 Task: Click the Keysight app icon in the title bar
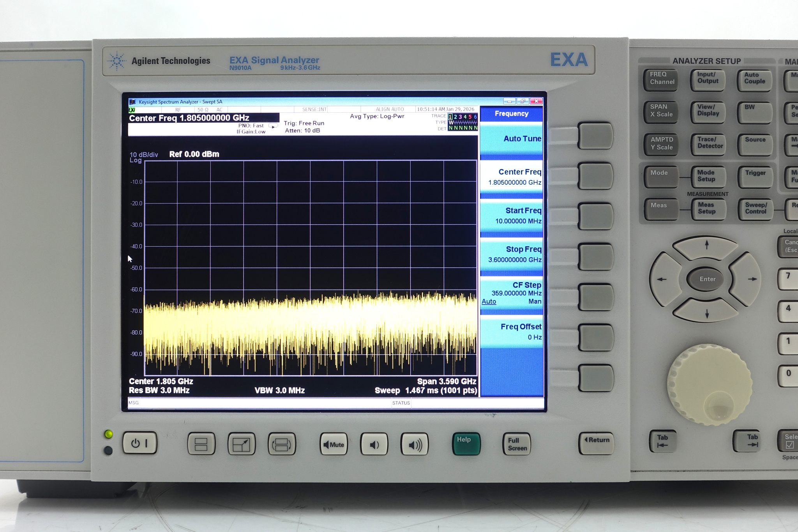[132, 102]
